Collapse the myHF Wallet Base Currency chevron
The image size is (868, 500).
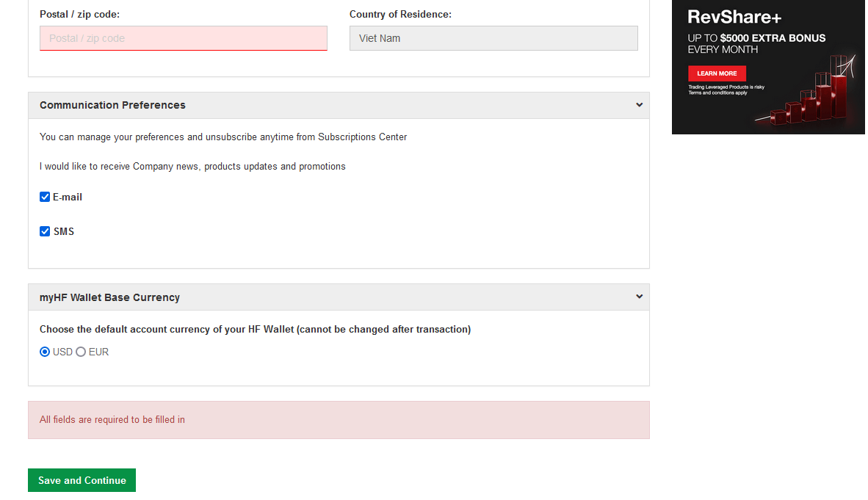point(639,297)
